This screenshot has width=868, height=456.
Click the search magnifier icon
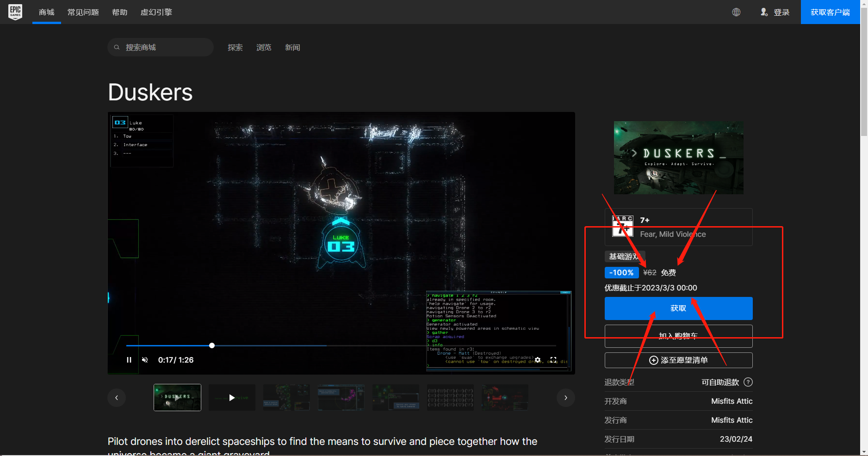point(117,47)
